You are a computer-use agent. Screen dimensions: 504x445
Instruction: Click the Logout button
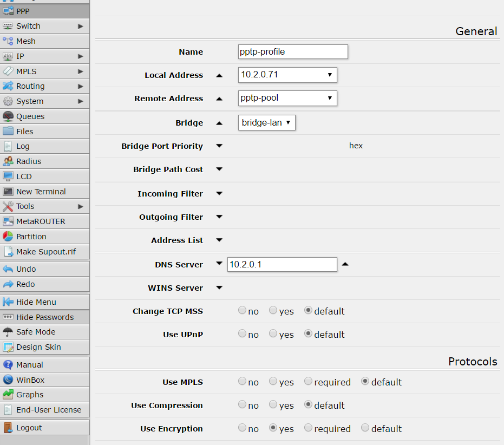pyautogui.click(x=45, y=428)
